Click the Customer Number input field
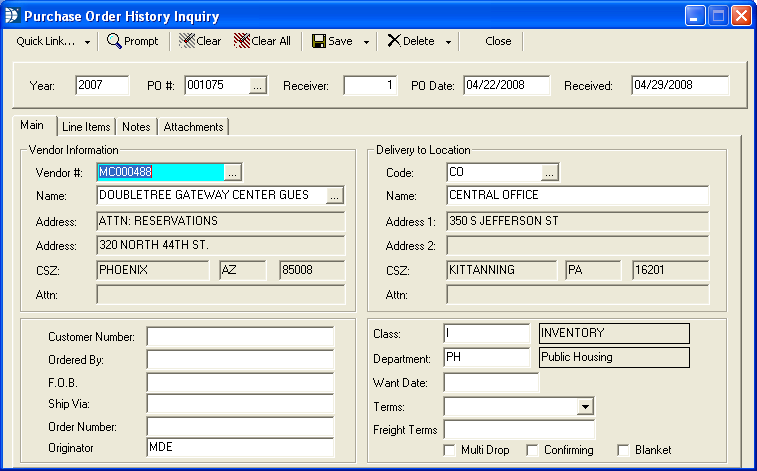 click(x=240, y=336)
